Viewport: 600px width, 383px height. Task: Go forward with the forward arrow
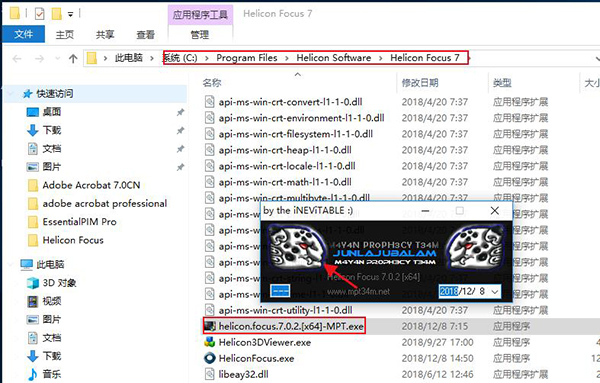pyautogui.click(x=39, y=59)
